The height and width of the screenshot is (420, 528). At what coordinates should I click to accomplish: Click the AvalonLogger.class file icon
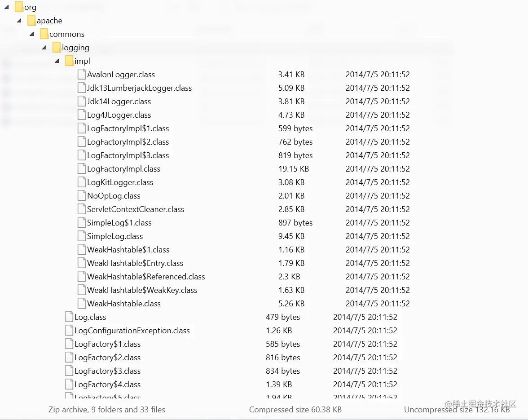(82, 75)
